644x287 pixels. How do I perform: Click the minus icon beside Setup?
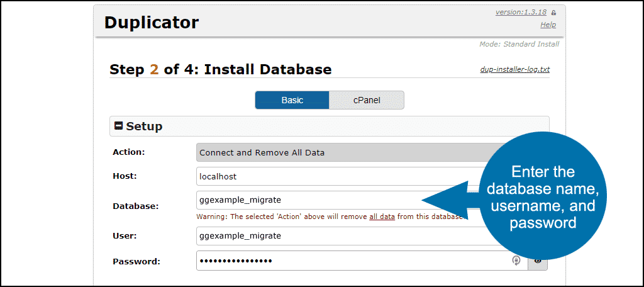119,126
